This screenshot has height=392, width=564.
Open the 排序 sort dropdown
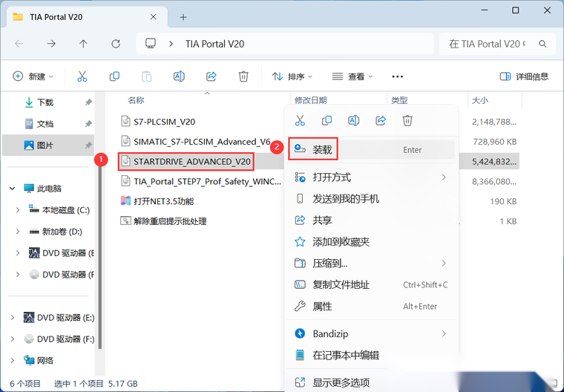tap(292, 76)
